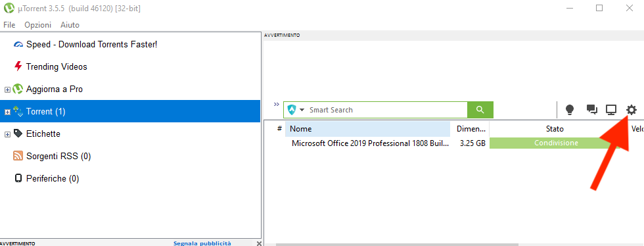This screenshot has height=246, width=644.
Task: Expand the Aggiorna a Pro node
Action: (x=7, y=89)
